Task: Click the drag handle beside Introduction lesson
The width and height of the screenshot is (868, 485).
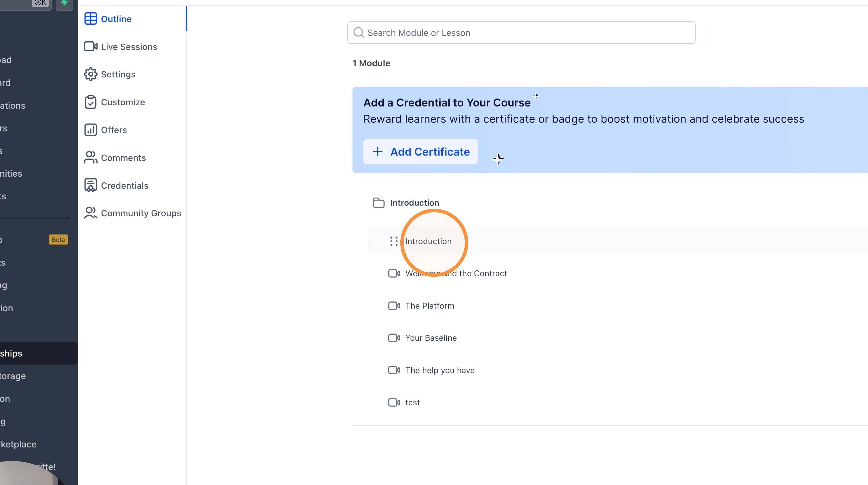Action: coord(393,241)
